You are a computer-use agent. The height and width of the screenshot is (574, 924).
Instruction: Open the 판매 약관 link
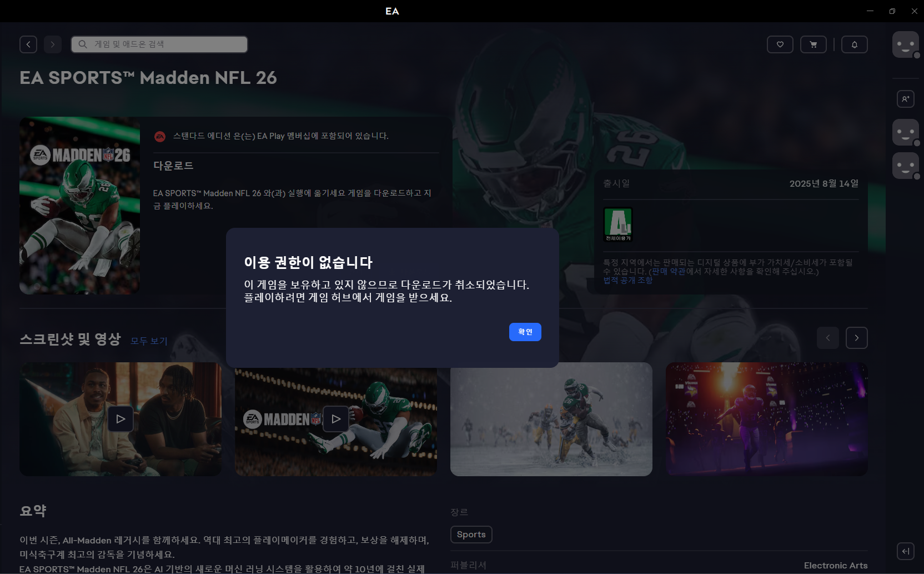[669, 272]
